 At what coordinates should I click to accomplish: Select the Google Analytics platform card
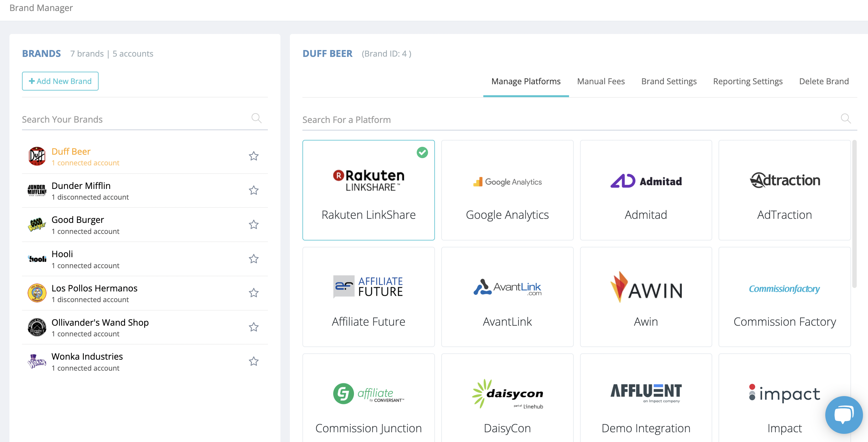pyautogui.click(x=507, y=190)
